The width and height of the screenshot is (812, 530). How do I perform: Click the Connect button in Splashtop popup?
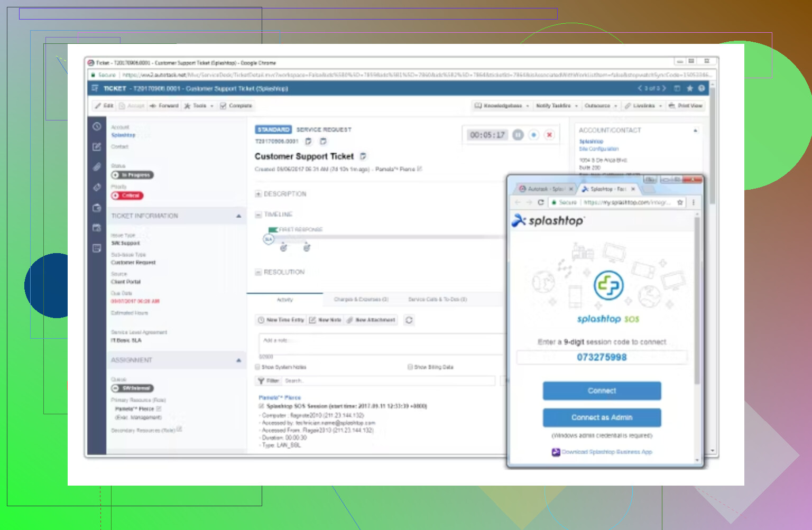602,390
